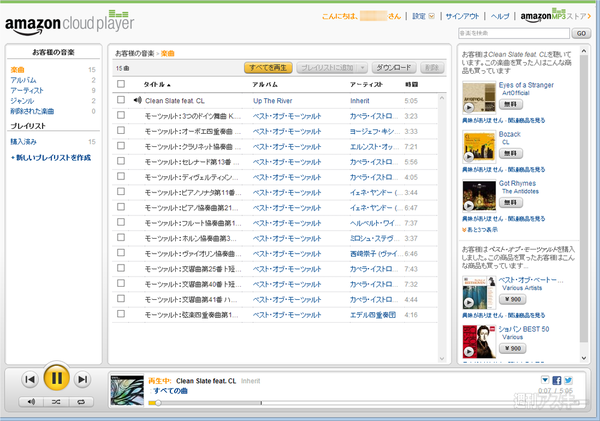Click the GO search button
Screen dimensions: 600x421
click(x=581, y=33)
